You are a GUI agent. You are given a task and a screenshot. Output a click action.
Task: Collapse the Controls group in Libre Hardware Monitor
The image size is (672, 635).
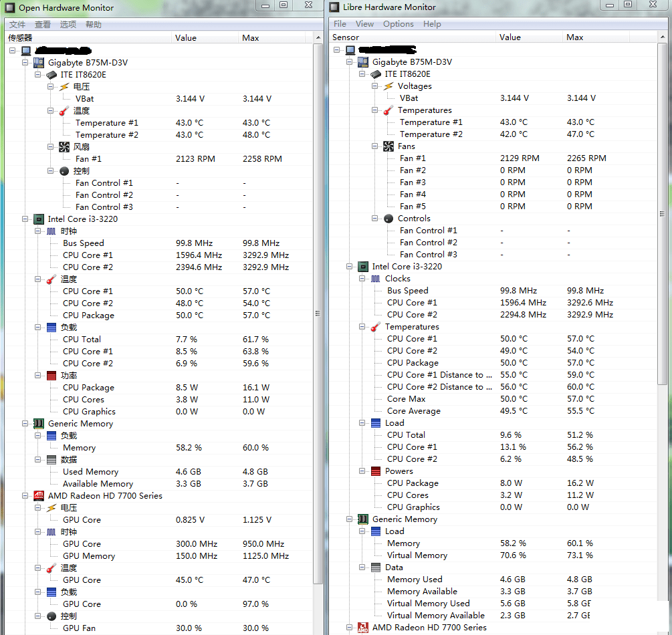[374, 219]
